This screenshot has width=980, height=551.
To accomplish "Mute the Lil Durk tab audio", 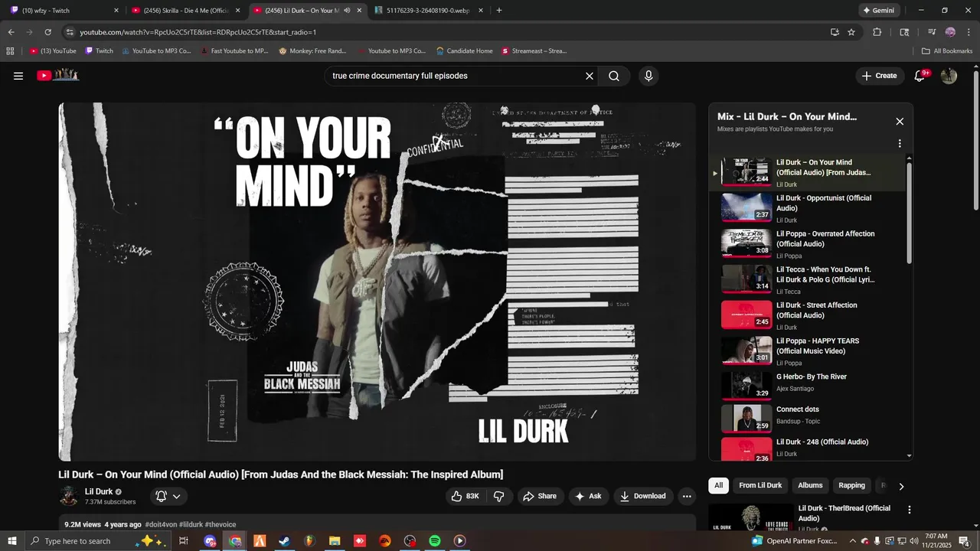I will 347,11.
